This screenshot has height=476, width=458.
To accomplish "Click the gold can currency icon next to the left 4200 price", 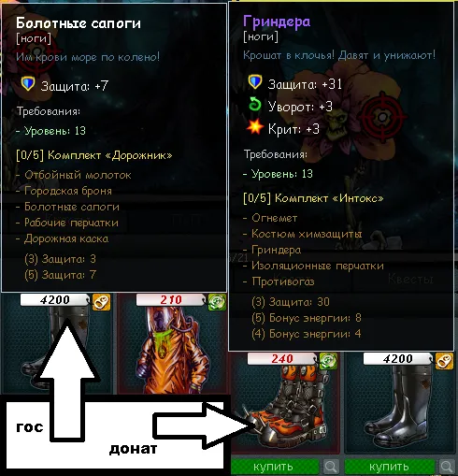I will [x=102, y=302].
